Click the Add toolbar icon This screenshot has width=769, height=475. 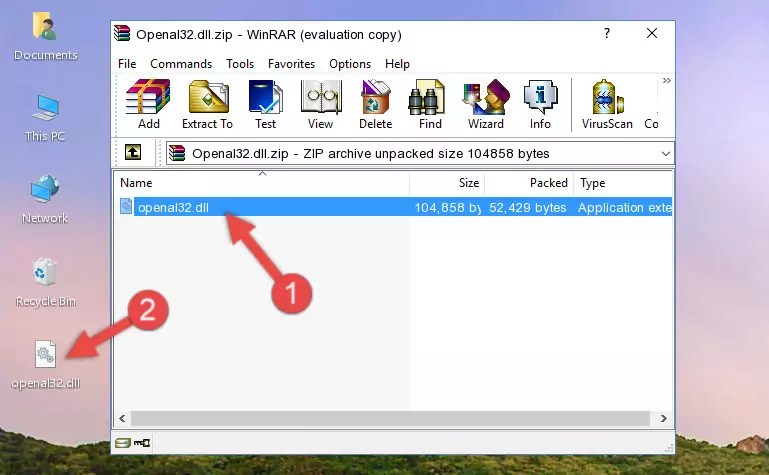pyautogui.click(x=148, y=104)
